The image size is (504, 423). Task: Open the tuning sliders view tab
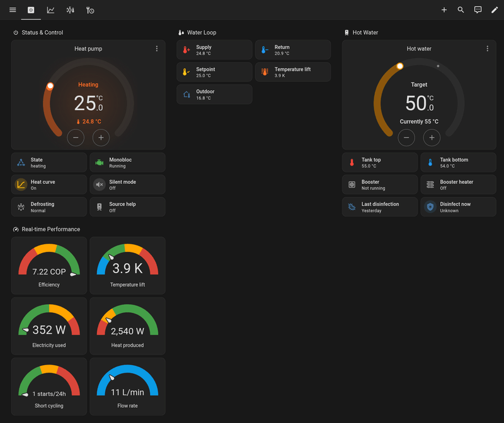click(70, 10)
